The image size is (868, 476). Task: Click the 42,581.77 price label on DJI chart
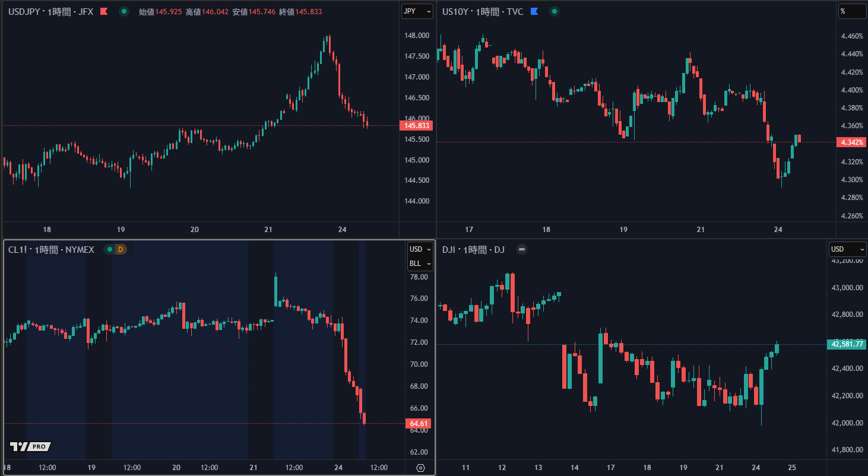tap(847, 344)
